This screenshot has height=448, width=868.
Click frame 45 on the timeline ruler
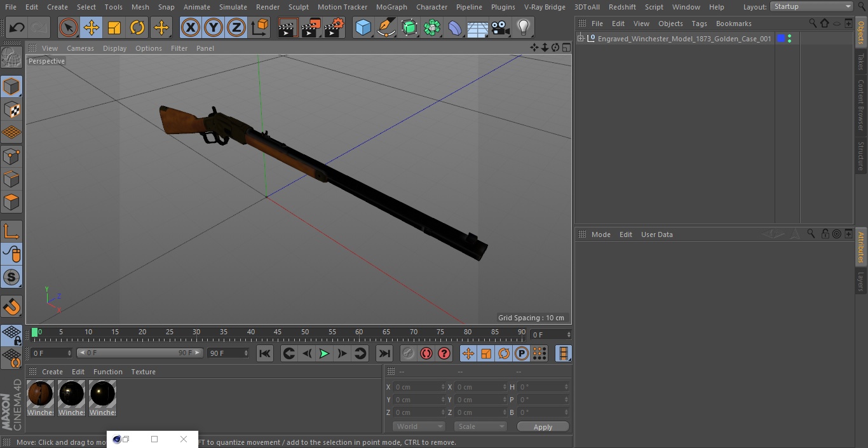pyautogui.click(x=278, y=333)
